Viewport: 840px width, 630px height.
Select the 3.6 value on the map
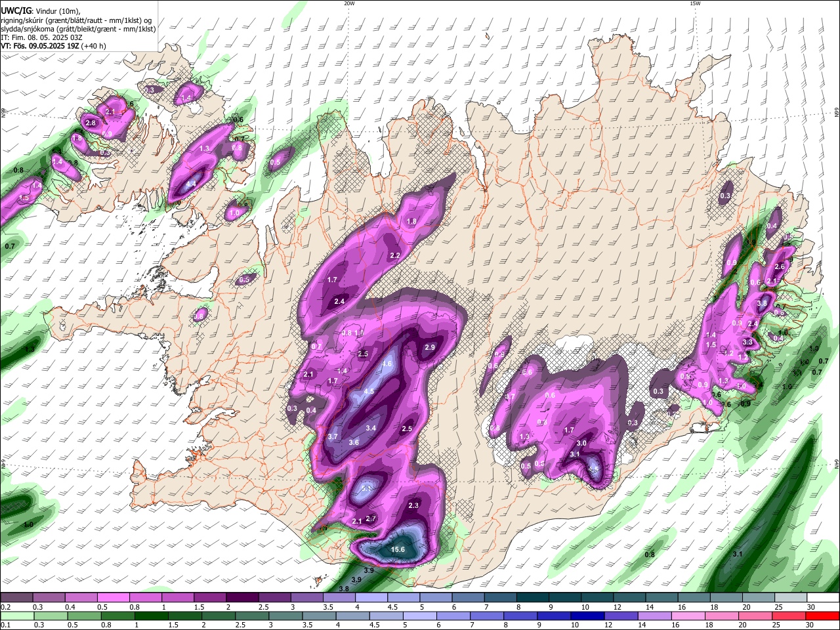point(354,443)
